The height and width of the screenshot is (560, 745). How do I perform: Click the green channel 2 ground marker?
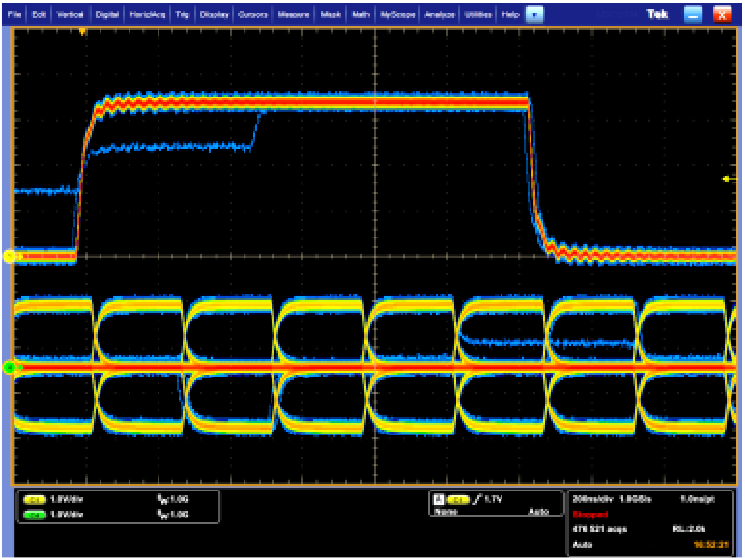pyautogui.click(x=9, y=367)
